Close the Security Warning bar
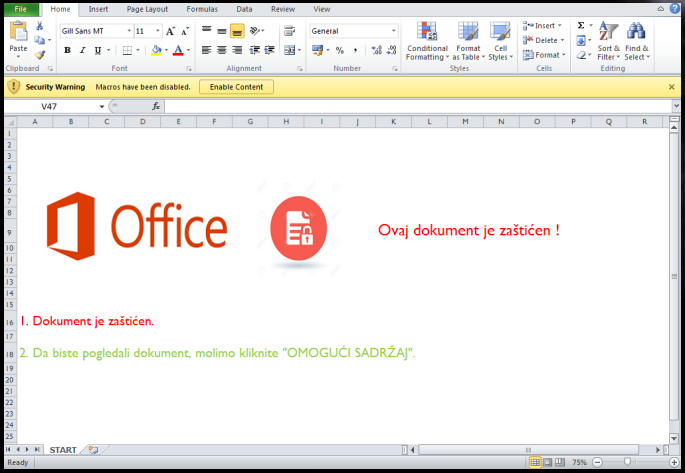This screenshot has height=473, width=685. (671, 87)
